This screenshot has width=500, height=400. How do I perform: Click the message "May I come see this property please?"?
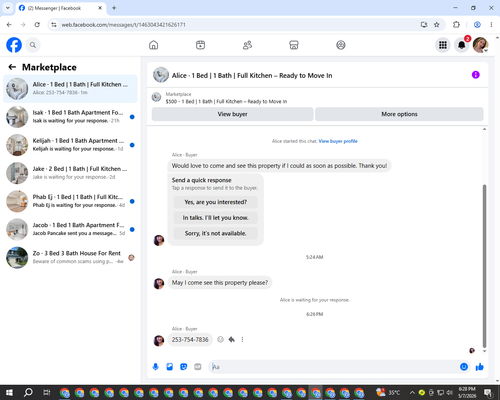[x=220, y=283]
